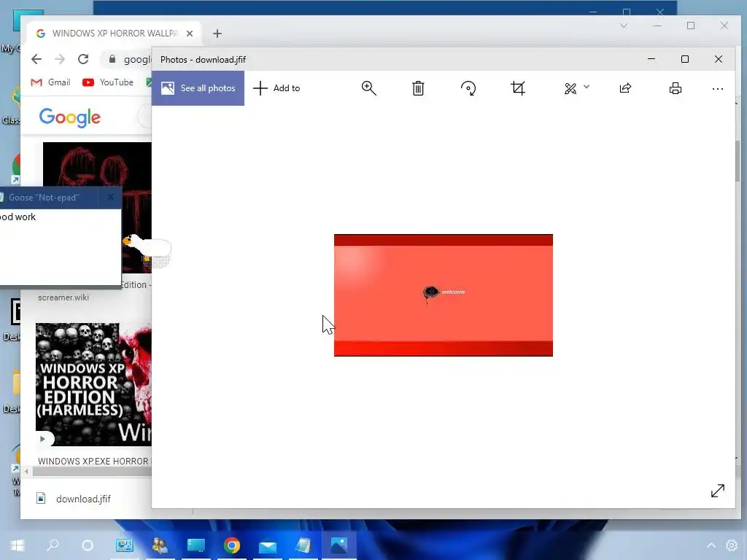
Task: Open the See more ellipsis menu
Action: pos(718,88)
